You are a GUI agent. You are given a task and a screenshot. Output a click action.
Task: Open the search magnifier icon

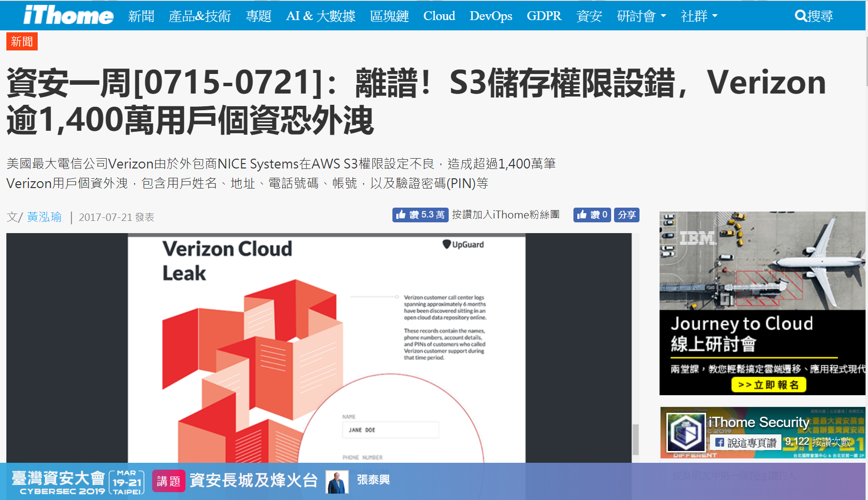coord(800,16)
